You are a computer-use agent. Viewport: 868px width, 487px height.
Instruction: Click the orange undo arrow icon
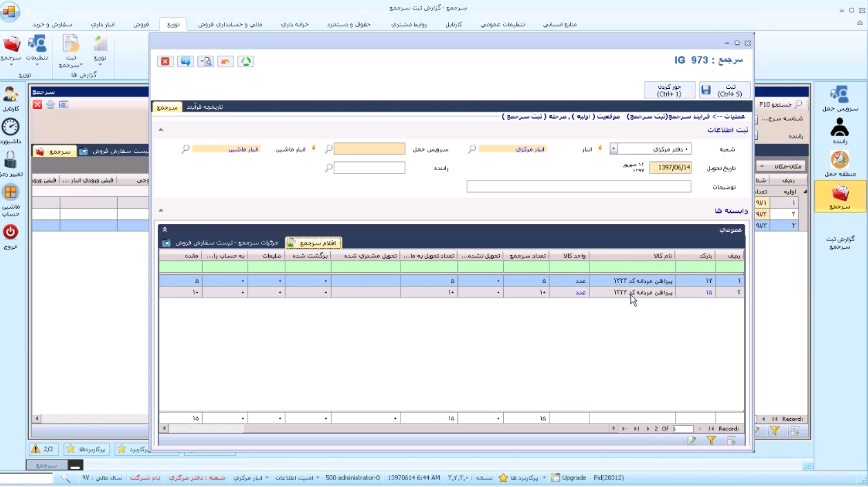click(x=225, y=61)
